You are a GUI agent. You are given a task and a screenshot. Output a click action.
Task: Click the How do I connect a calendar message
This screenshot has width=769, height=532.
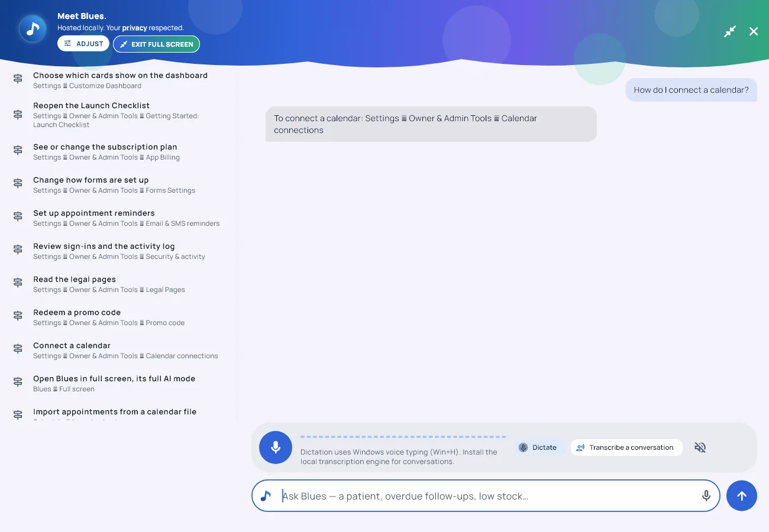point(692,90)
